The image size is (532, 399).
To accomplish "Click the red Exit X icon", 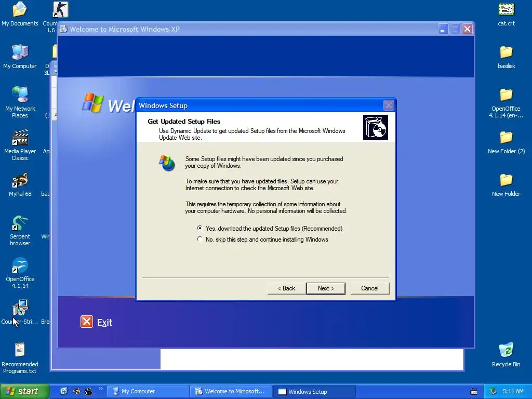I will tap(87, 322).
